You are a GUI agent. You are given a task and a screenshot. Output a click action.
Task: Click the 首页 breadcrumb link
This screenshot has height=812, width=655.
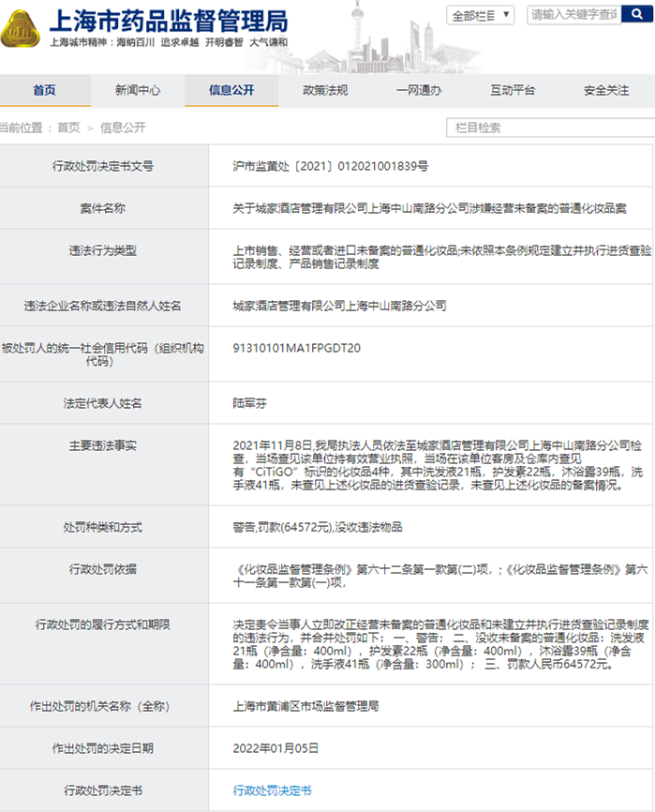point(68,128)
